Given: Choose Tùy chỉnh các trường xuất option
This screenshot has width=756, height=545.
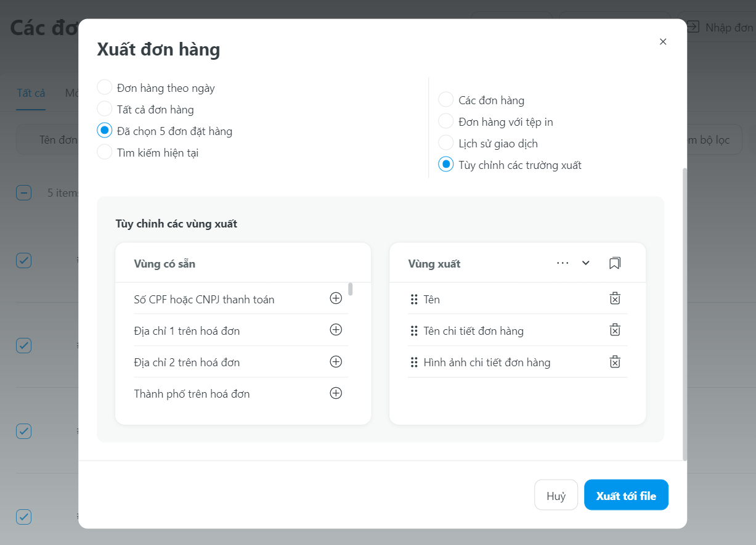Looking at the screenshot, I should (x=445, y=165).
